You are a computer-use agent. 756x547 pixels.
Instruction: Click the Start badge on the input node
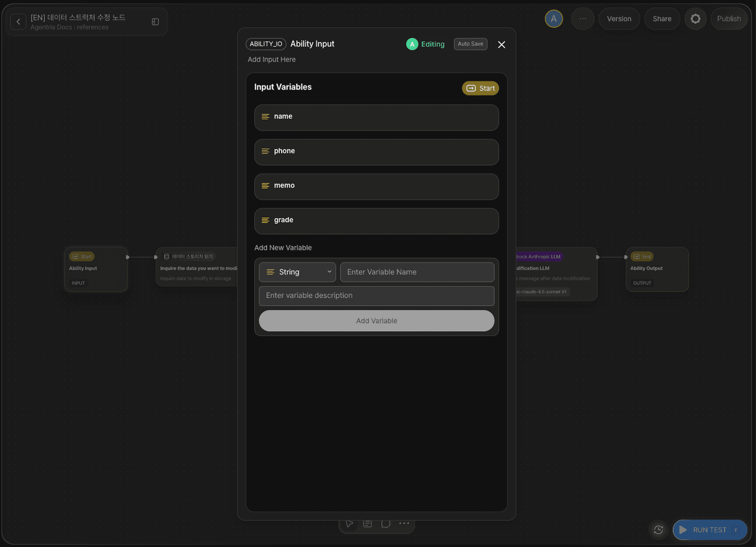(81, 257)
